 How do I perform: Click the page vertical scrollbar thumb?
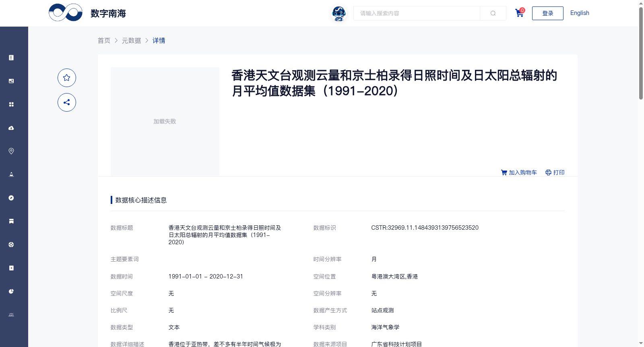[641, 52]
